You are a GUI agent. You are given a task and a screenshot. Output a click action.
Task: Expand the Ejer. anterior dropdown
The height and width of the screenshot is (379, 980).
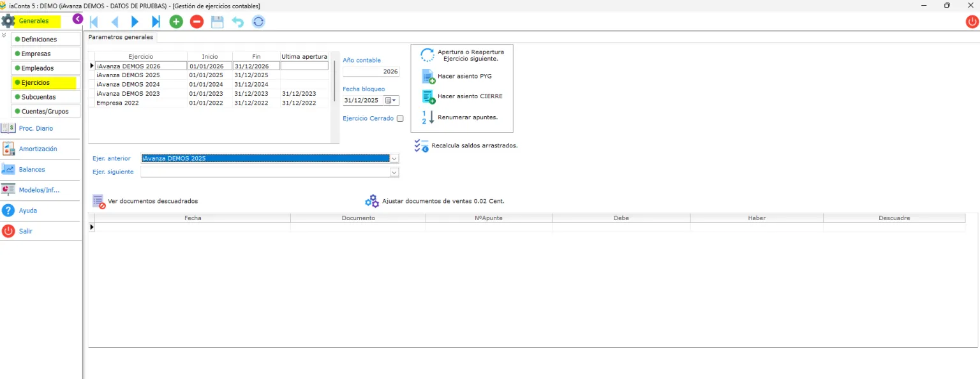(x=394, y=158)
